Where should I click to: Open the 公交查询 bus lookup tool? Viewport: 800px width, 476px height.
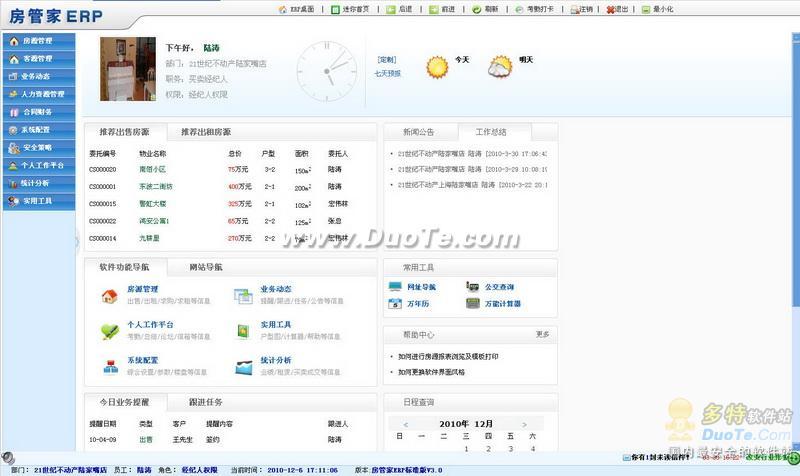point(472,287)
